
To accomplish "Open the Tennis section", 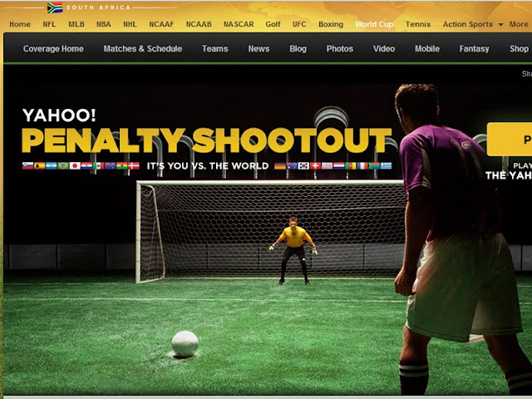I will pyautogui.click(x=418, y=24).
